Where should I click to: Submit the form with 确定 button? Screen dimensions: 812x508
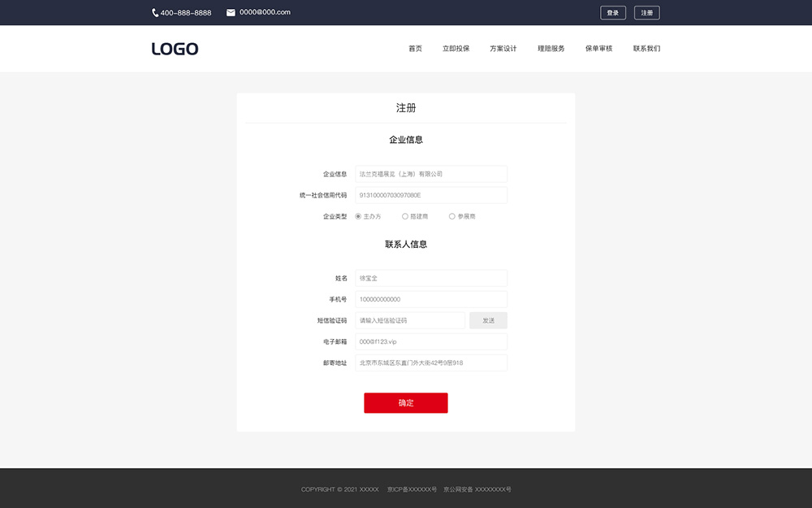406,403
